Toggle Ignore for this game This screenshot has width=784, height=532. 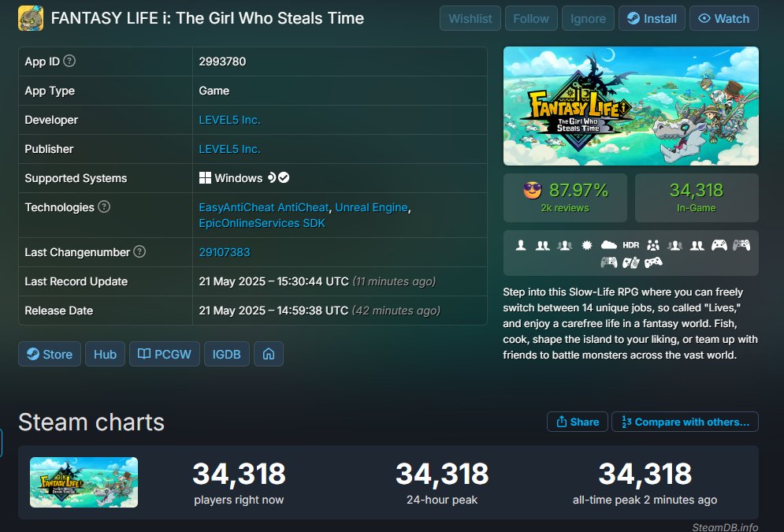click(588, 18)
